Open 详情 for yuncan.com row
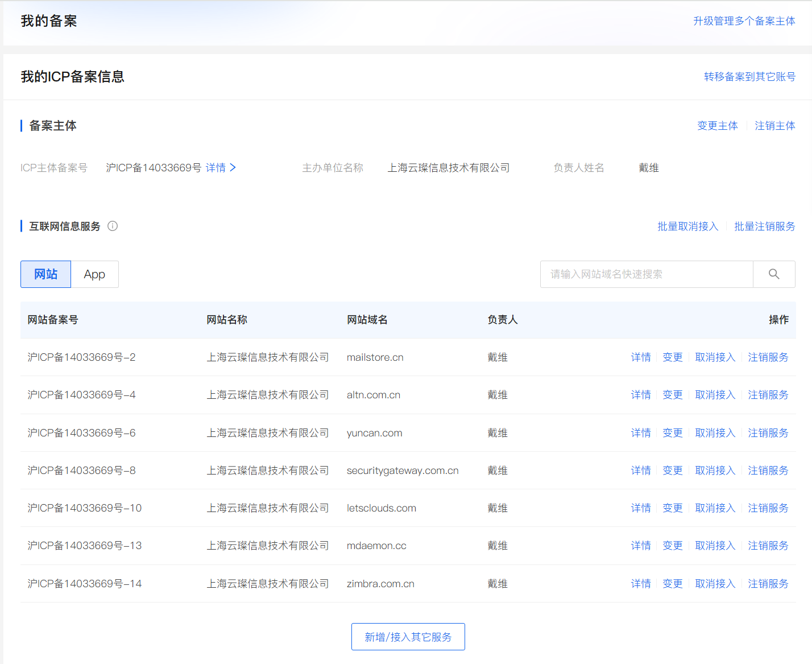 641,433
